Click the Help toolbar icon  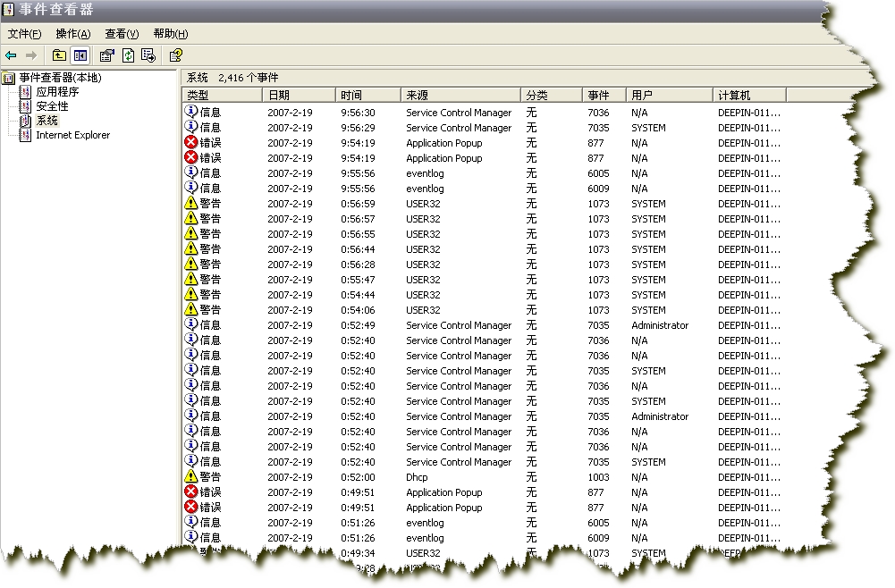point(176,55)
